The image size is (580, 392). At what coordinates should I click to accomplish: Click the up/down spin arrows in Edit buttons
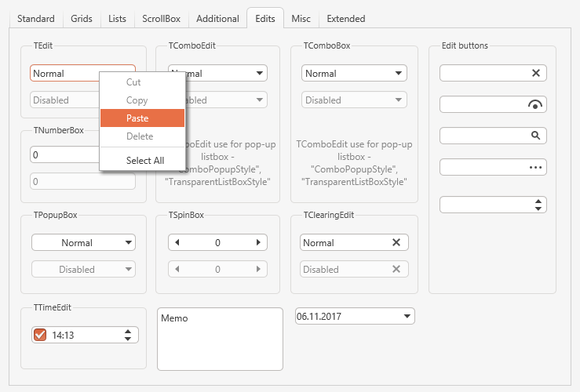(x=538, y=205)
